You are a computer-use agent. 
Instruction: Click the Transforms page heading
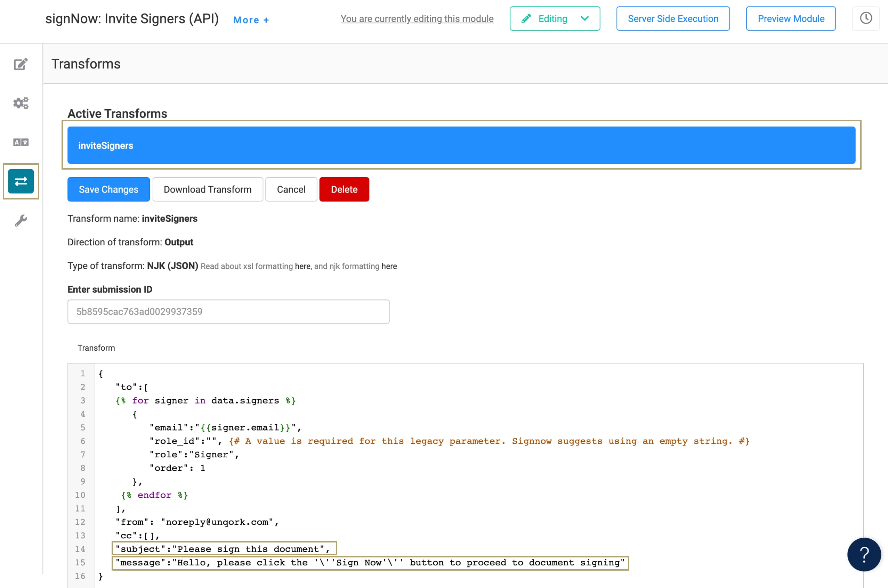(x=86, y=64)
